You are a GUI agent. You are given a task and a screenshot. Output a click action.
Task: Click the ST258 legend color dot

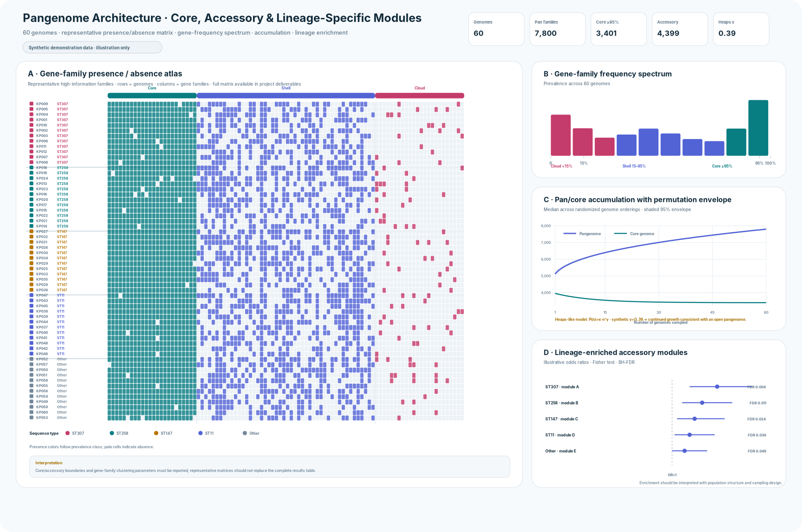click(x=112, y=433)
